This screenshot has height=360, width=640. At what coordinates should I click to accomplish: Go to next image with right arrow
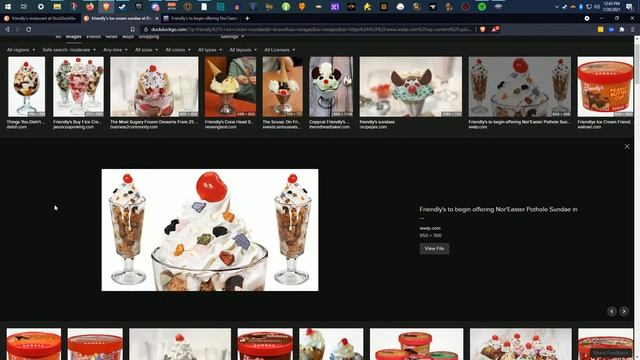pos(624,311)
